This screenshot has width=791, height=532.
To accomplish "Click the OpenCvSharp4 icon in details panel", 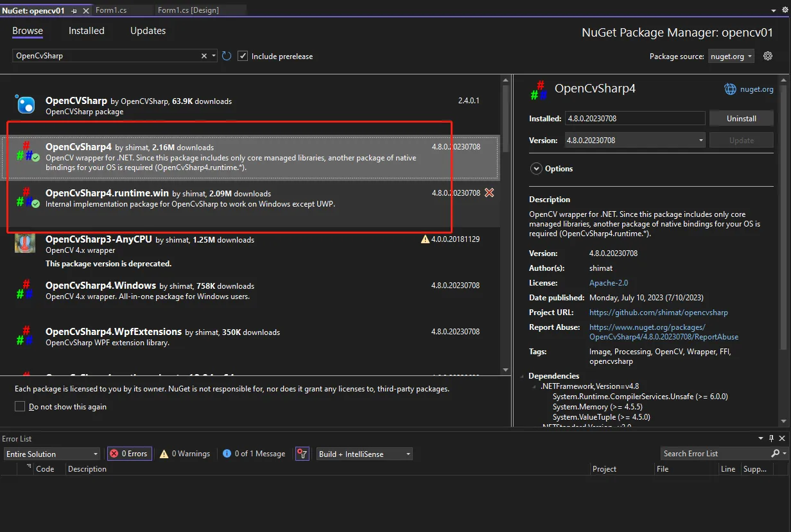I will (x=539, y=90).
